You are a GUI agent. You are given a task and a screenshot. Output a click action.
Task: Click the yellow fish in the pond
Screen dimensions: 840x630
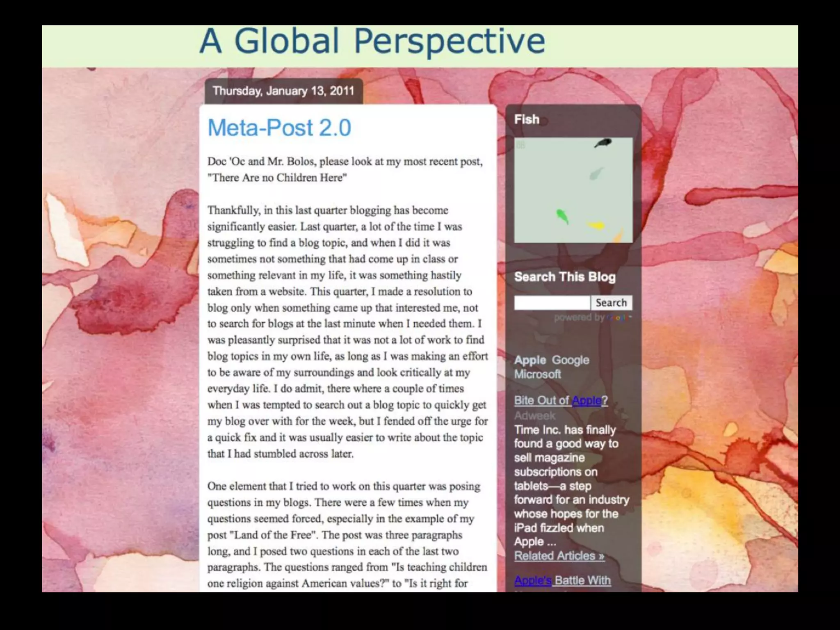click(x=596, y=225)
